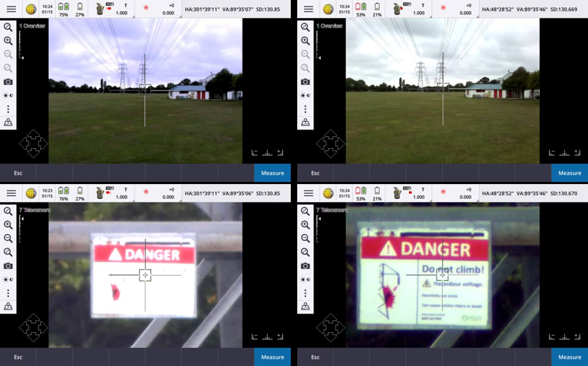Screen dimensions: 588x366
Task: Switch to map view icon, bottom-right Telecamera
Action: (x=305, y=307)
